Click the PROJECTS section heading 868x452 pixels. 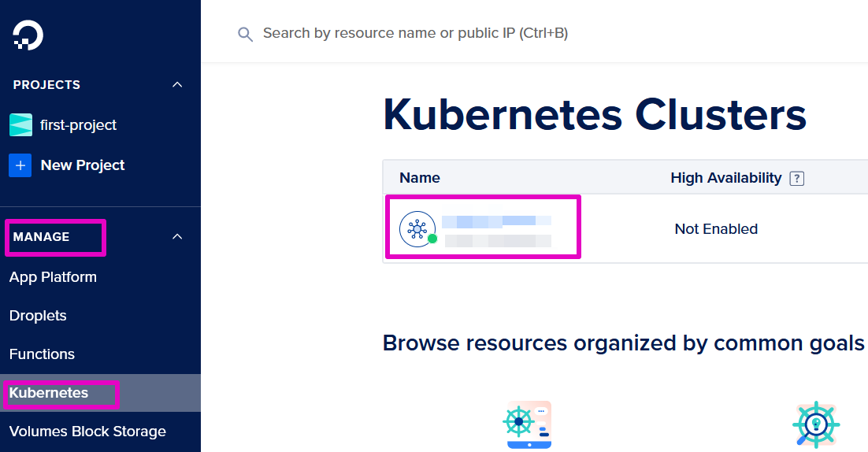(46, 84)
